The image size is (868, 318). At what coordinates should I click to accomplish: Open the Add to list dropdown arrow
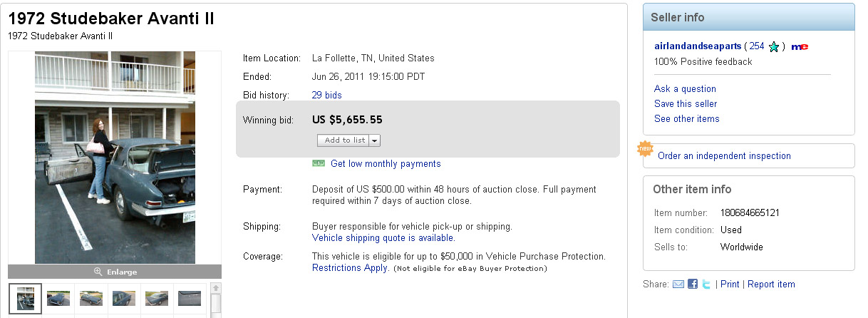[x=376, y=140]
